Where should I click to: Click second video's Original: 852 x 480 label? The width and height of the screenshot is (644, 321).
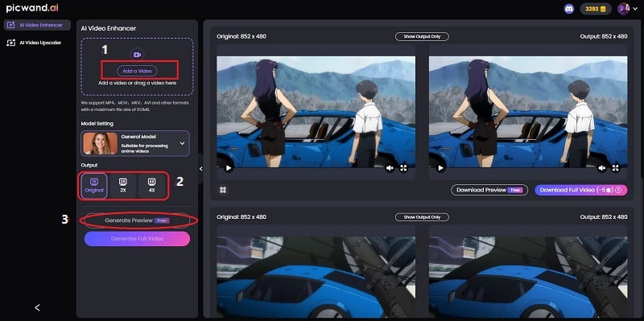coord(242,216)
